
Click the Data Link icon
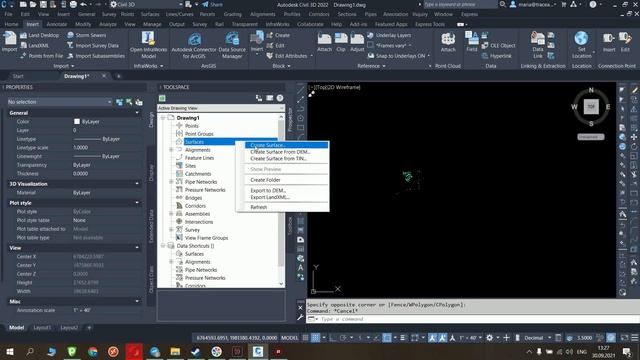click(x=538, y=39)
